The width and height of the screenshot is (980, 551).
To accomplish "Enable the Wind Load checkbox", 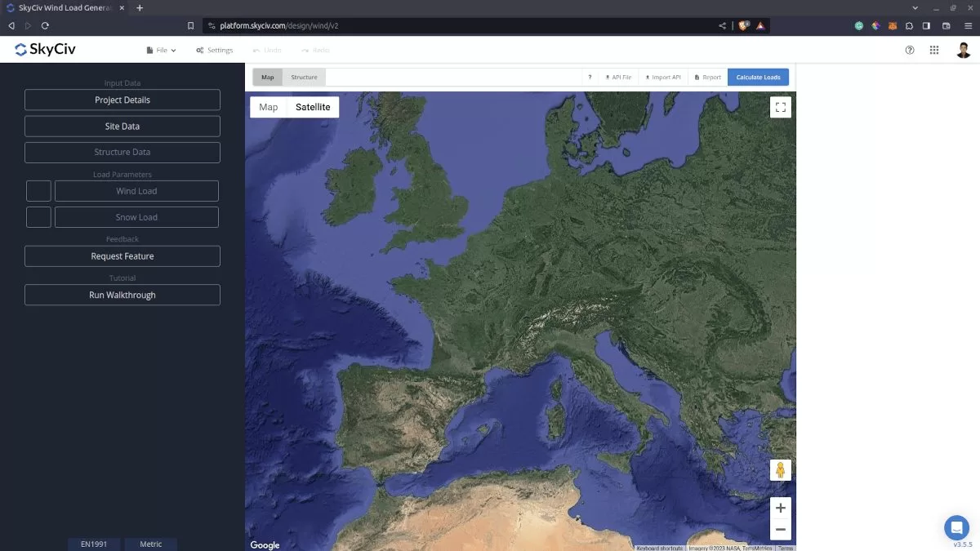I will coord(38,191).
